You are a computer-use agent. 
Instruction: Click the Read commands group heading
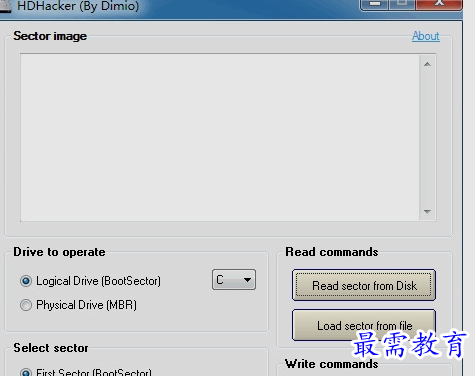[332, 252]
